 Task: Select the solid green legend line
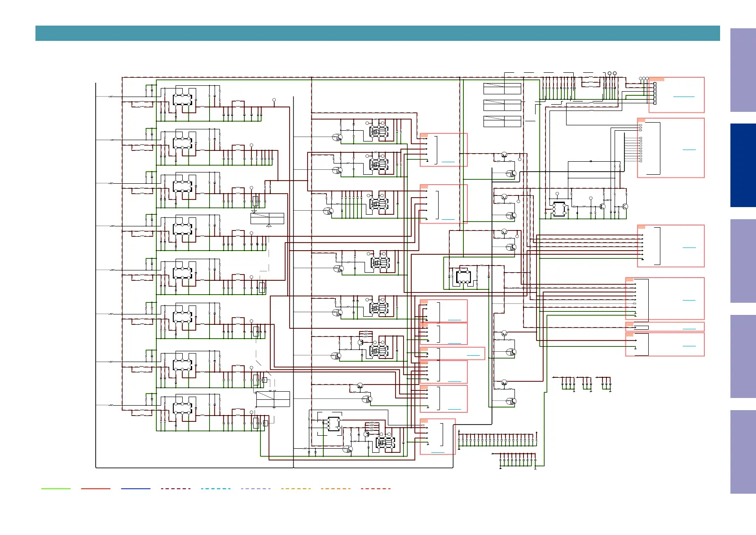(x=56, y=488)
